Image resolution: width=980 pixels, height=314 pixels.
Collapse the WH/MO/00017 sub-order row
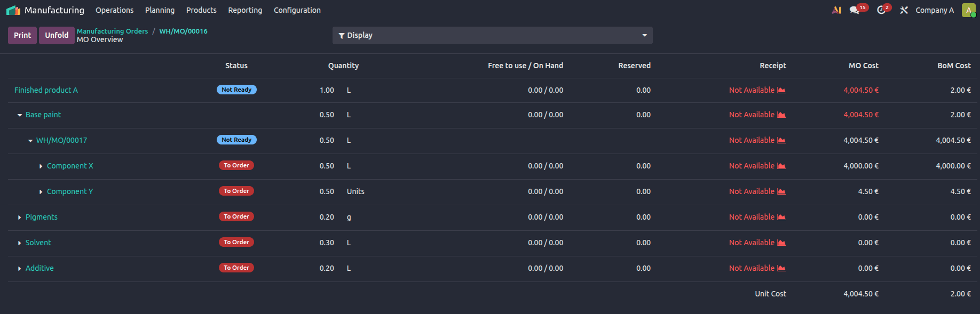(x=30, y=141)
